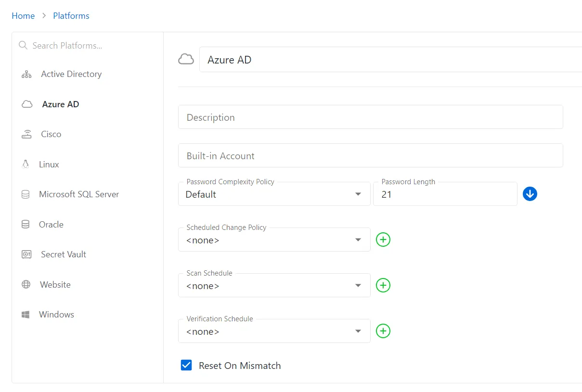
Task: Click the Website globe icon
Action: click(x=26, y=284)
